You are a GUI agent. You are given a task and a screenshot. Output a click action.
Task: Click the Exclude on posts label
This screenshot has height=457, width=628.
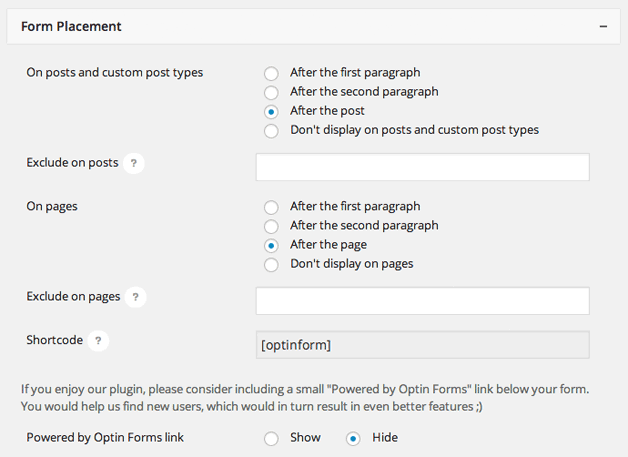click(72, 163)
